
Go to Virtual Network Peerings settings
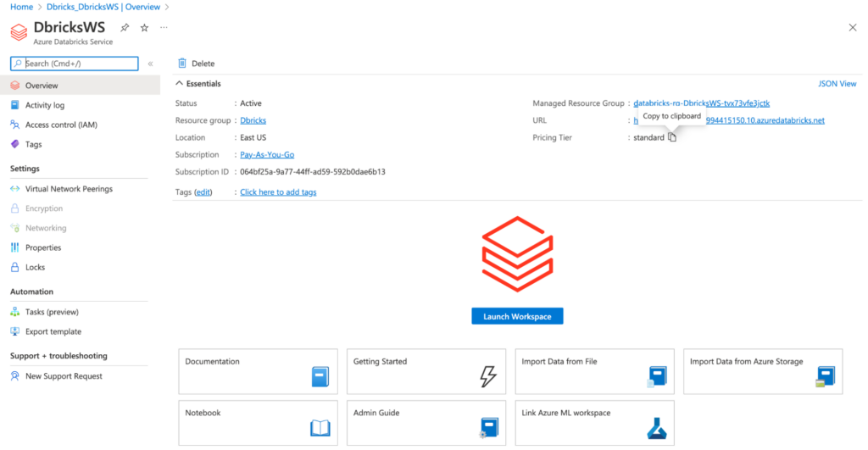69,189
